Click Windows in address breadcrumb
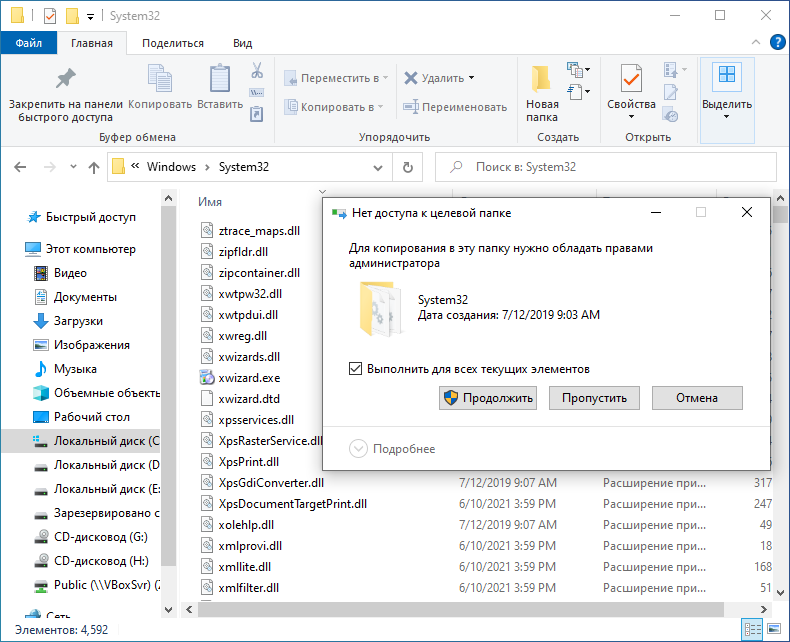Image resolution: width=790 pixels, height=642 pixels. 171,167
